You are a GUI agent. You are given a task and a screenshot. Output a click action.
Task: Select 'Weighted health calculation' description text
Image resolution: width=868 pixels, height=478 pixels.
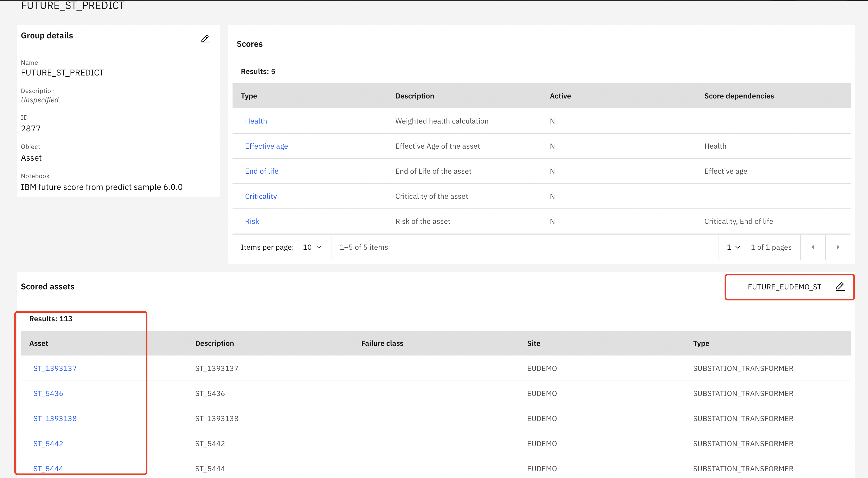coord(441,121)
